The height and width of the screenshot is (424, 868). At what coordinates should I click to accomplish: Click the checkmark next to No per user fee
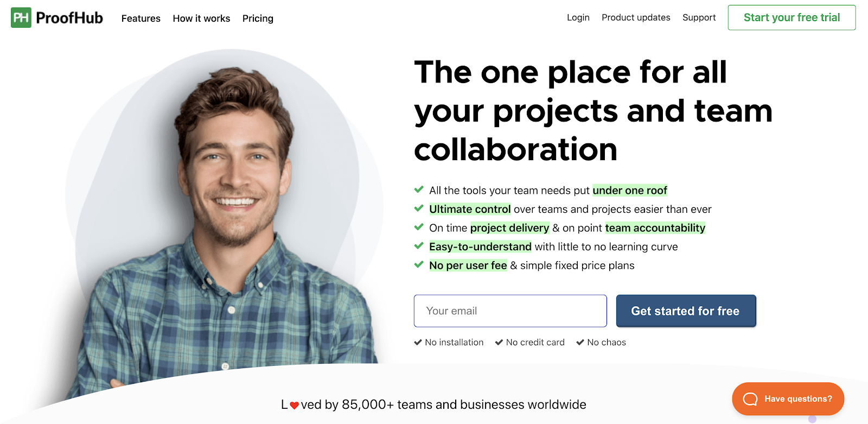419,264
